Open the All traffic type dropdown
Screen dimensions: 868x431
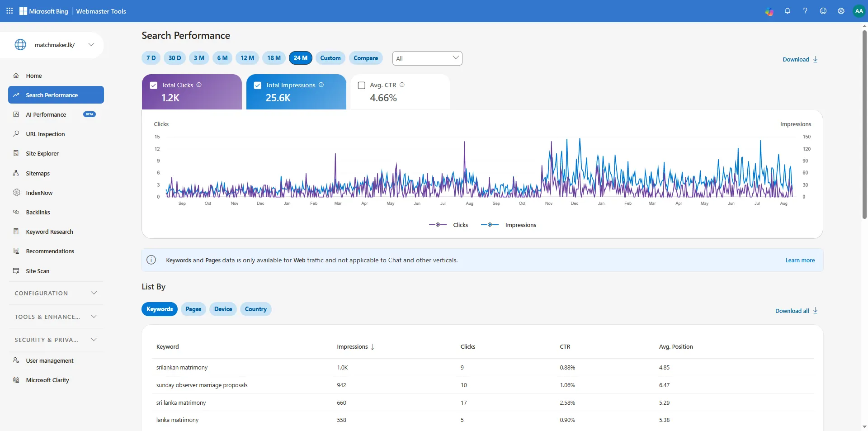[427, 58]
